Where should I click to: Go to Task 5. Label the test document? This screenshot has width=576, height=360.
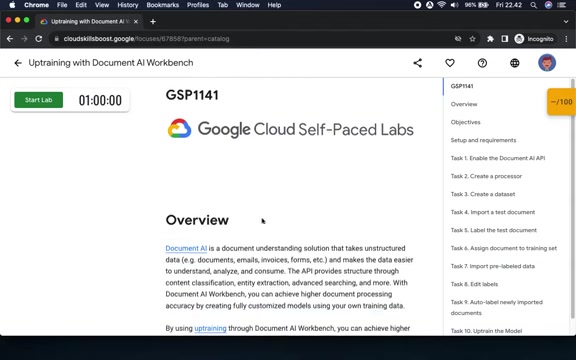click(494, 230)
